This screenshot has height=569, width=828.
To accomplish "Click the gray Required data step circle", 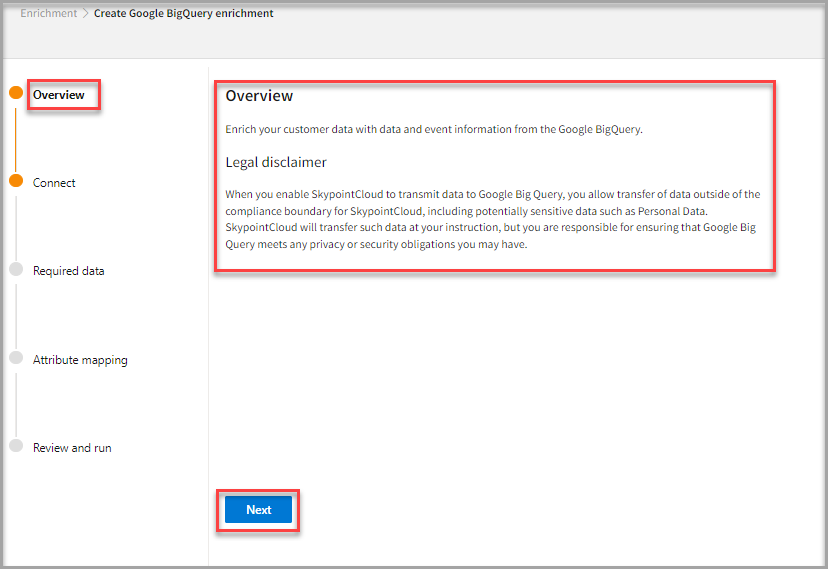I will point(16,269).
